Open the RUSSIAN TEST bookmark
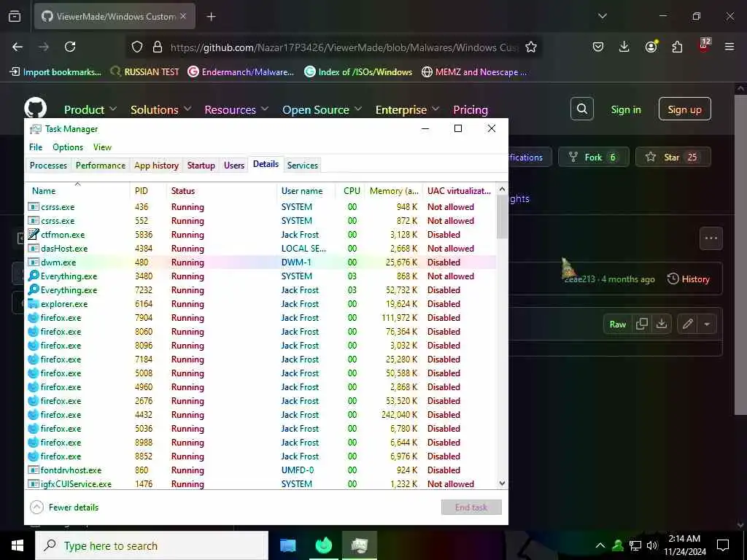Screen dimensions: 747x560 coord(145,72)
